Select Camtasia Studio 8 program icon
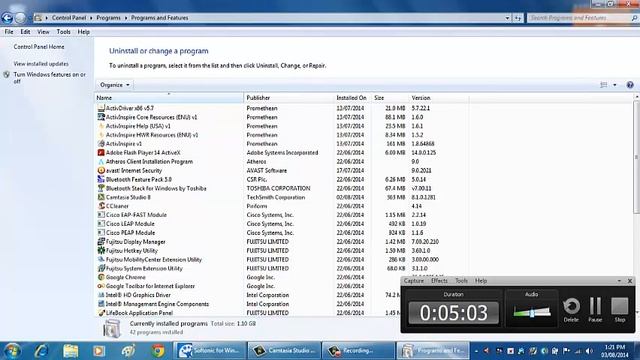 [101, 197]
